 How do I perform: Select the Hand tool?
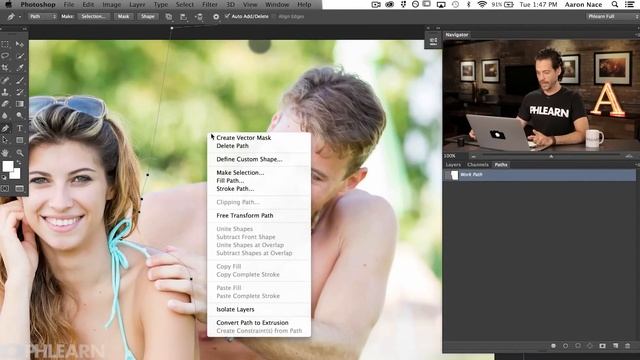point(5,153)
